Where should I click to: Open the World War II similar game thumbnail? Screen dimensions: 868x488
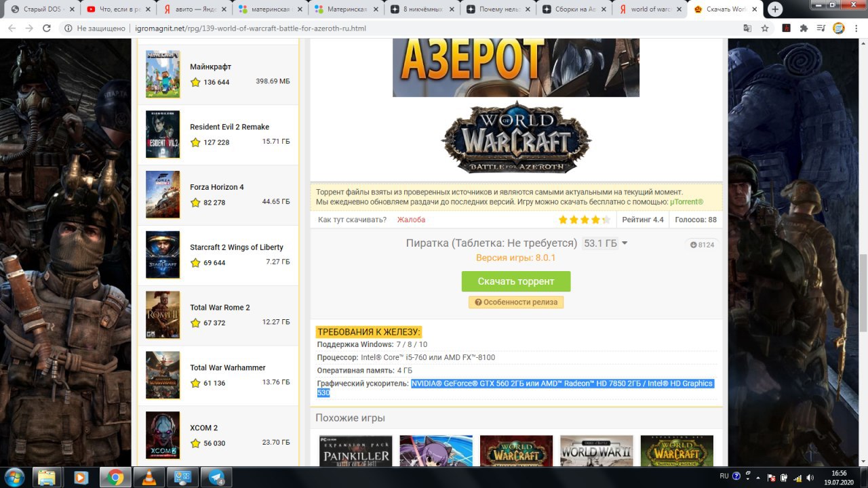(x=597, y=451)
